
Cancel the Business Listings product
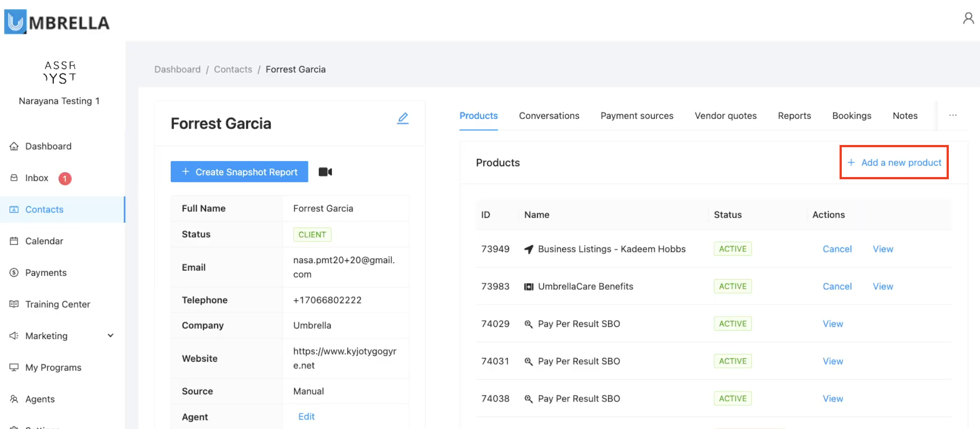pos(837,249)
